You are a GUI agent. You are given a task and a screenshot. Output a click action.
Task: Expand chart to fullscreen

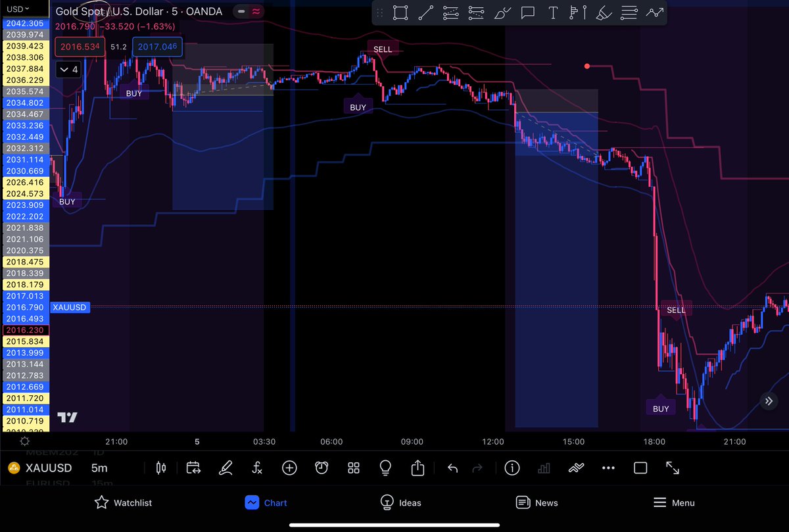click(x=673, y=468)
